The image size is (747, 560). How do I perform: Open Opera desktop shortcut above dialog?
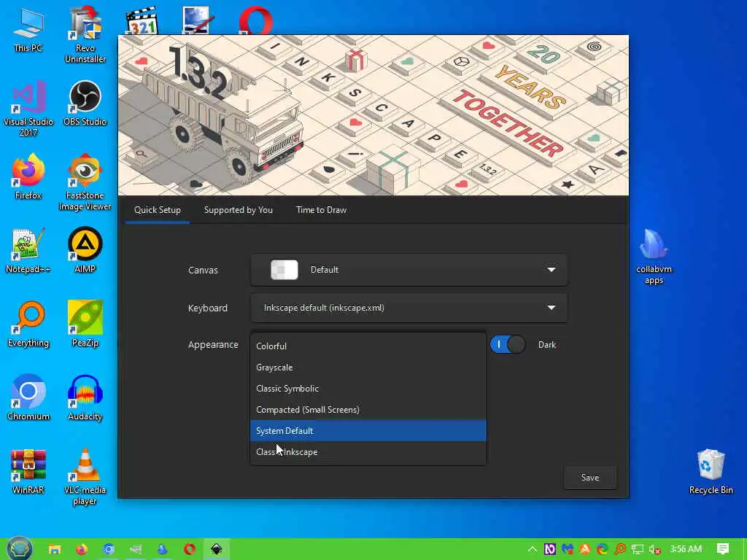tap(256, 20)
